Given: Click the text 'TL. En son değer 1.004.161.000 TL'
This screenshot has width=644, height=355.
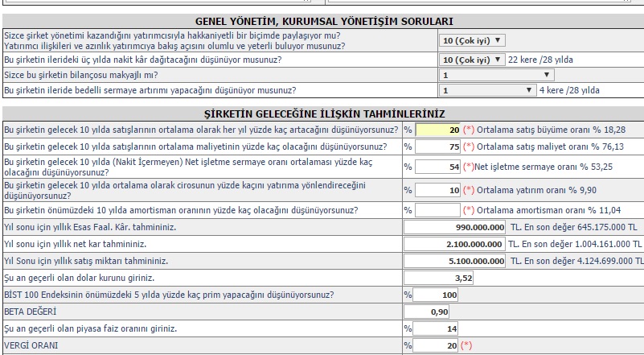Looking at the screenshot, I should 575,244.
